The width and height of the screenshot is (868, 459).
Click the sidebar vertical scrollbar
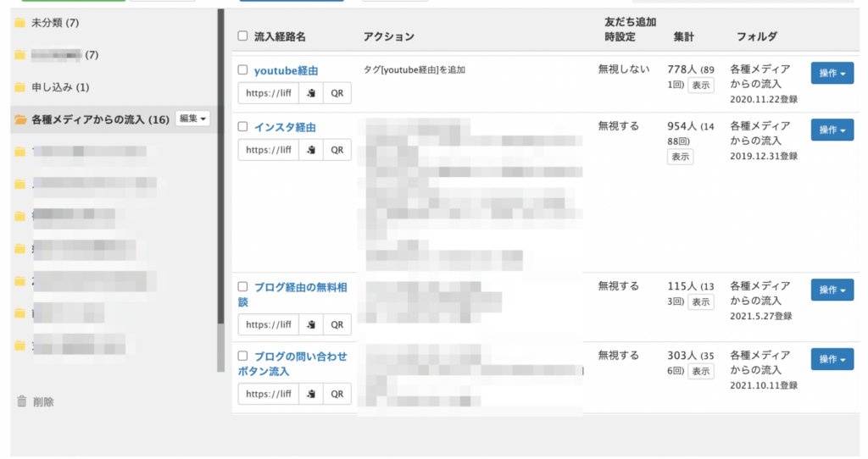[x=221, y=169]
